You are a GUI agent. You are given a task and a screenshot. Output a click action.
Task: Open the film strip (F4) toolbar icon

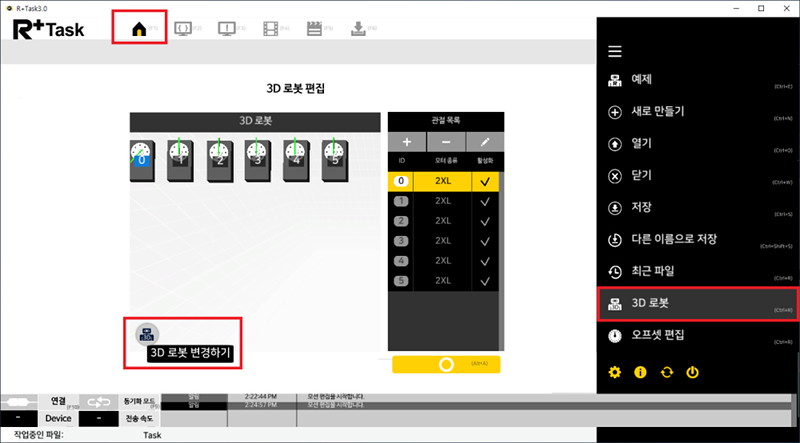tap(271, 30)
